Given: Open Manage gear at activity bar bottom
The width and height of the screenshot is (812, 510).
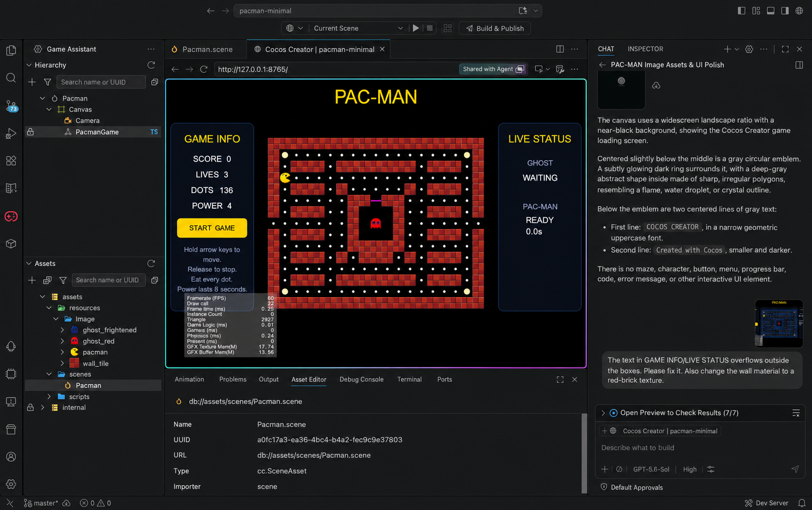Looking at the screenshot, I should pos(11,484).
